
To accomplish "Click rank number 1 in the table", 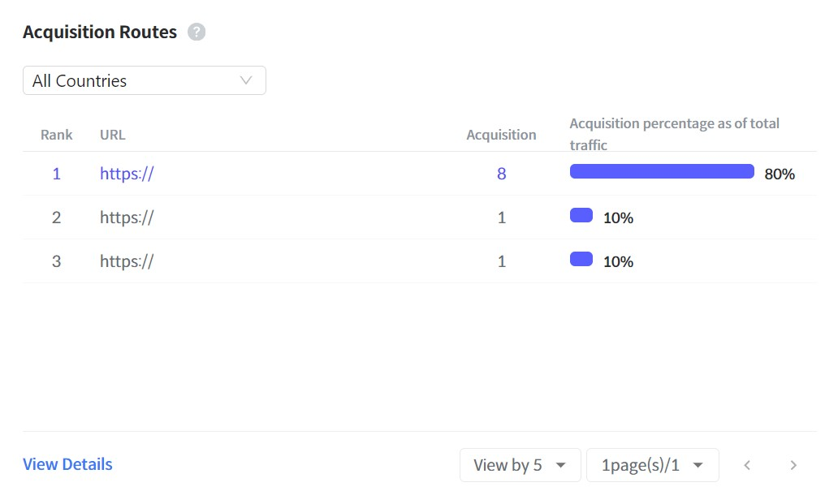I will pos(56,174).
